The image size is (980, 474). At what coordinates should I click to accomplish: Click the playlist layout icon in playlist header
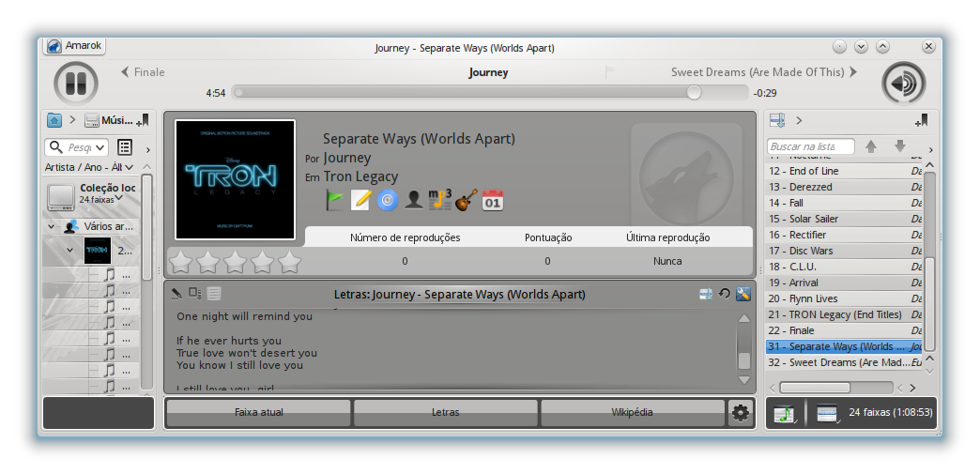click(777, 120)
